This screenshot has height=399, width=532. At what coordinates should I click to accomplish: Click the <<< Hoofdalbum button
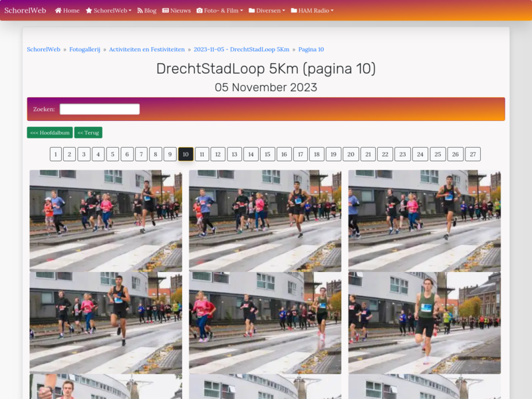click(50, 132)
